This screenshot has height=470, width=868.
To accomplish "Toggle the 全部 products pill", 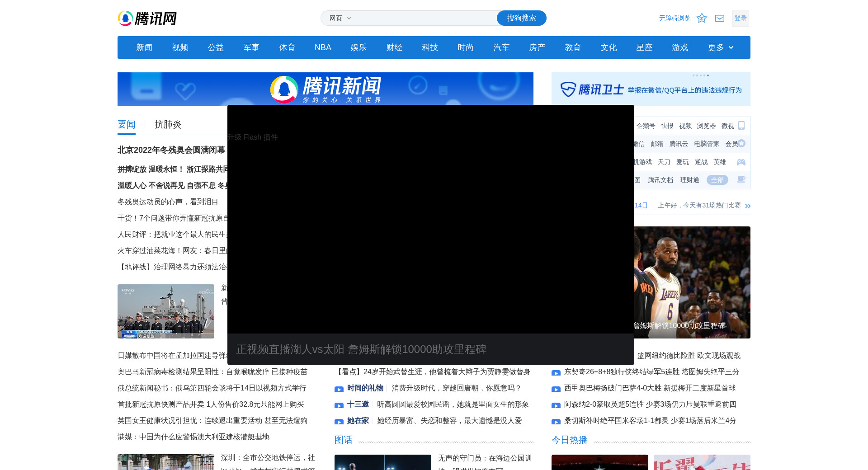I will (717, 180).
